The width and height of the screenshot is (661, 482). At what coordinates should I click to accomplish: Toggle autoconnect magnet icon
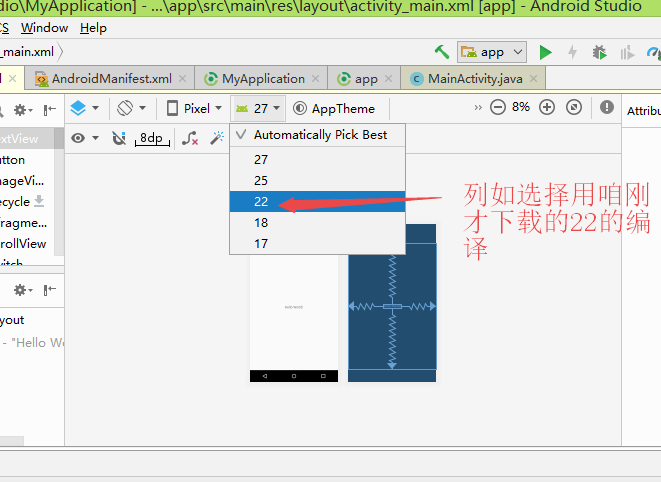click(x=119, y=138)
